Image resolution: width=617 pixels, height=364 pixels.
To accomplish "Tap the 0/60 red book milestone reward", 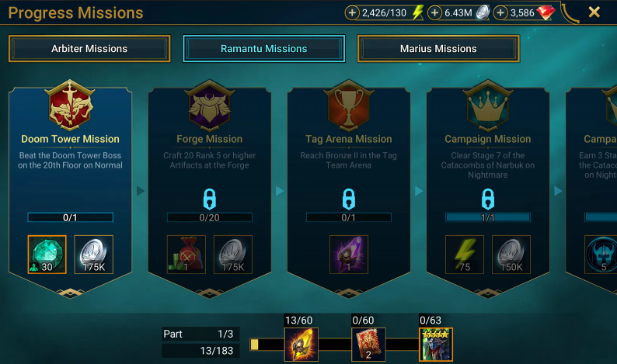I will tap(368, 345).
